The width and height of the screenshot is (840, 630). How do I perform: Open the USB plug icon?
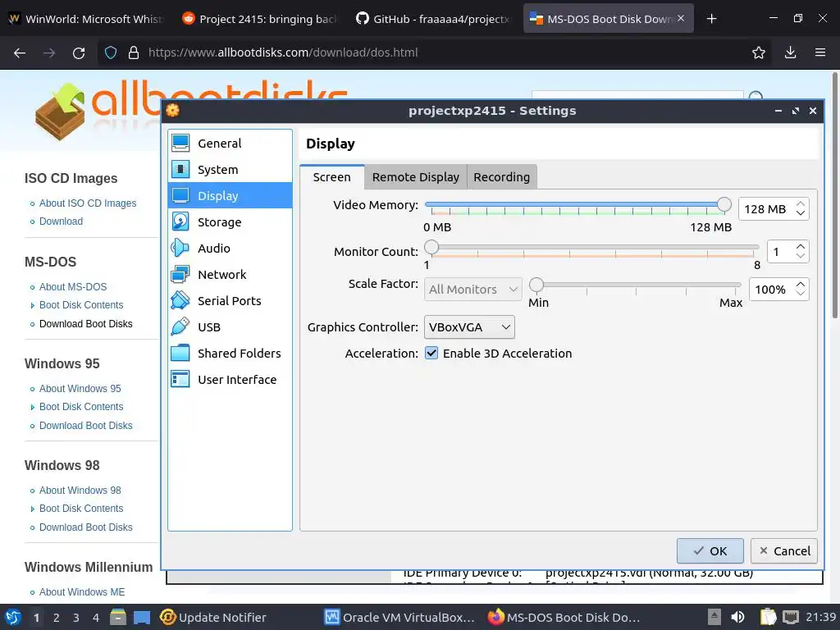point(180,326)
